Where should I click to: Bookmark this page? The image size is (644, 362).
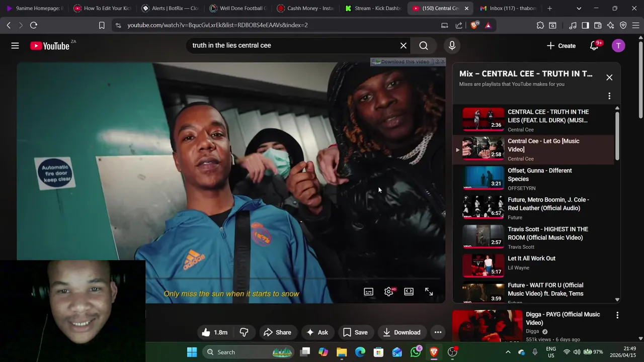click(102, 25)
